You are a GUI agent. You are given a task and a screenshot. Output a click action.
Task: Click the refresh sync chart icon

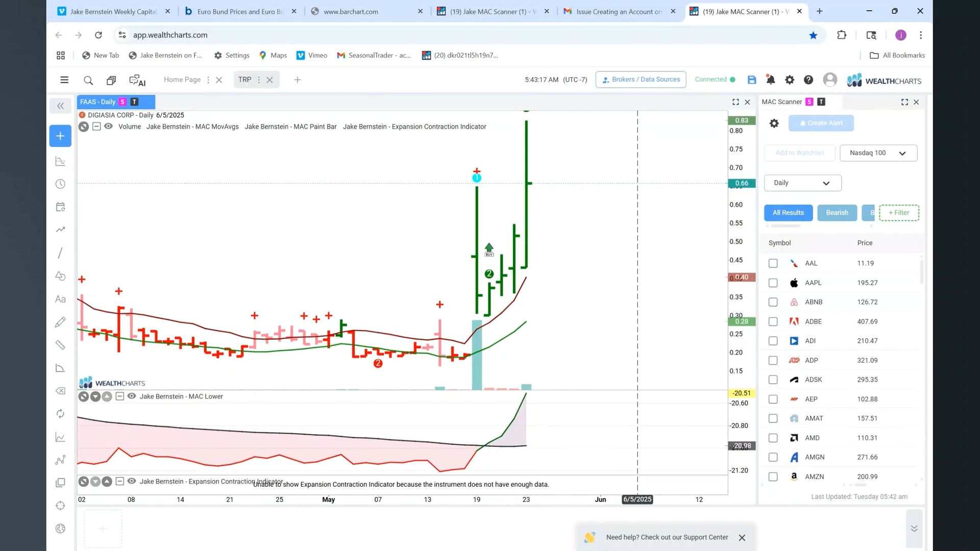[x=60, y=414]
